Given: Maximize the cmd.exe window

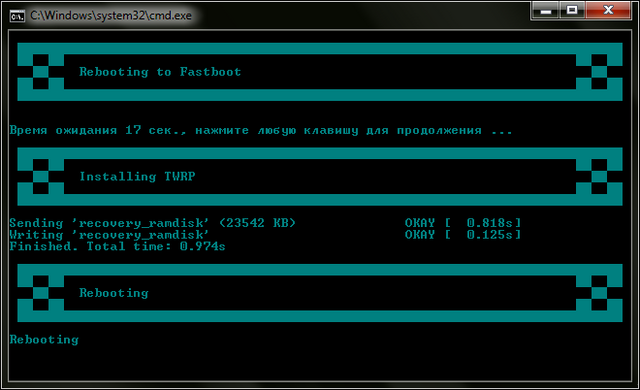Looking at the screenshot, I should (572, 10).
